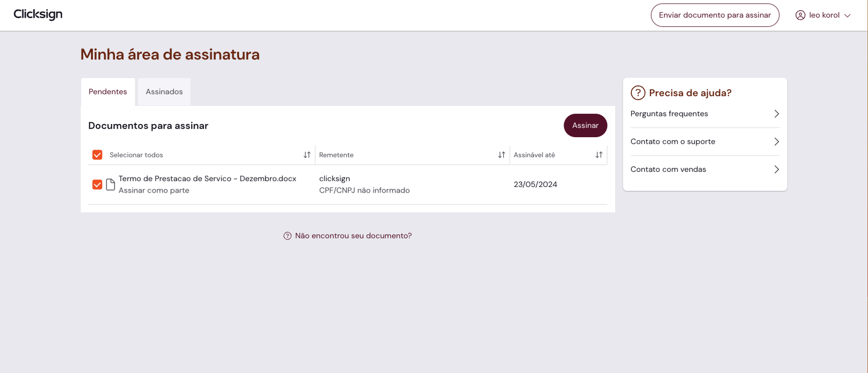Sort documents by Assinável até column

(599, 155)
